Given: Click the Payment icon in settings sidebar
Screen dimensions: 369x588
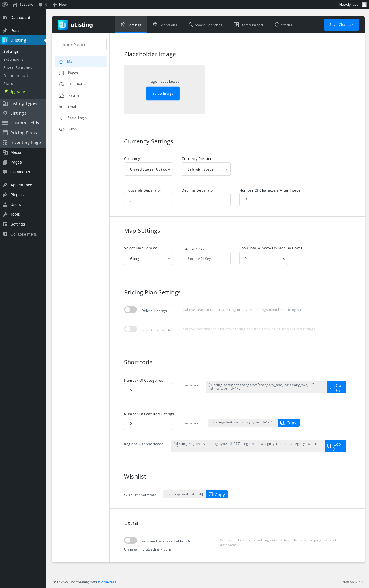Looking at the screenshot, I should point(61,95).
